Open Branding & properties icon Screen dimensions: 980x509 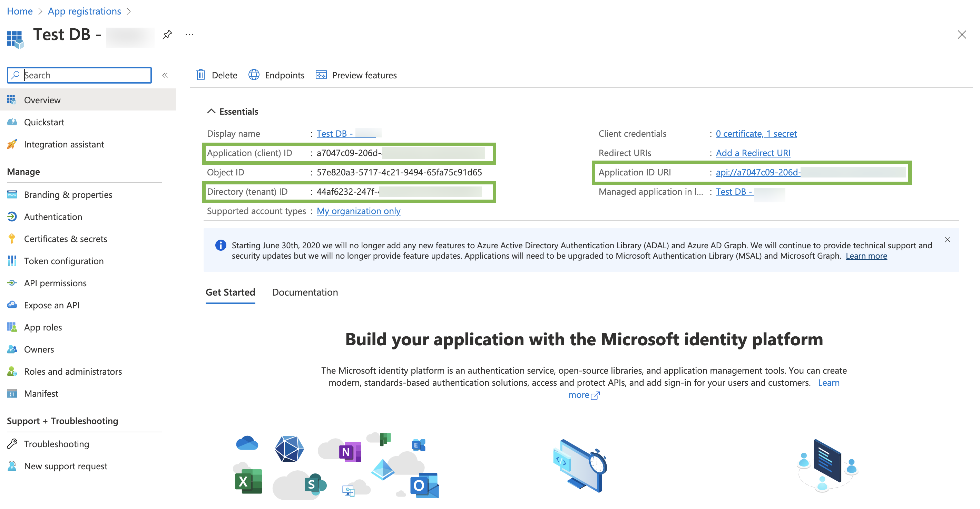[12, 194]
